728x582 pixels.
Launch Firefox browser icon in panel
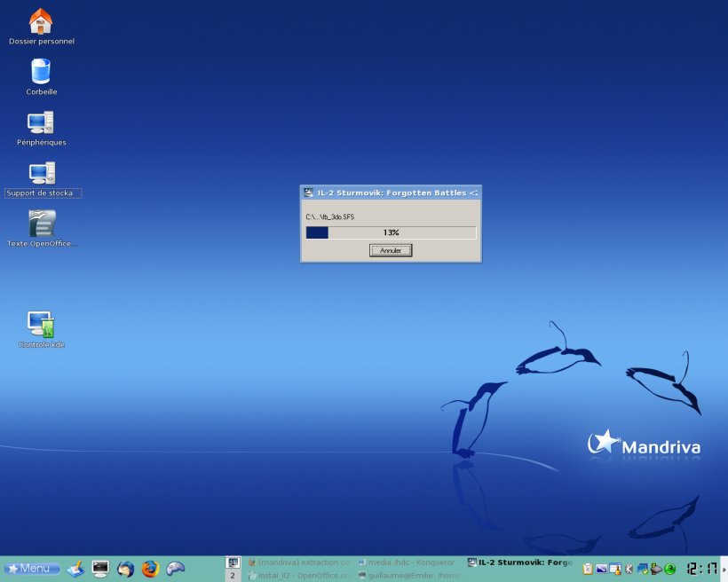[150, 569]
